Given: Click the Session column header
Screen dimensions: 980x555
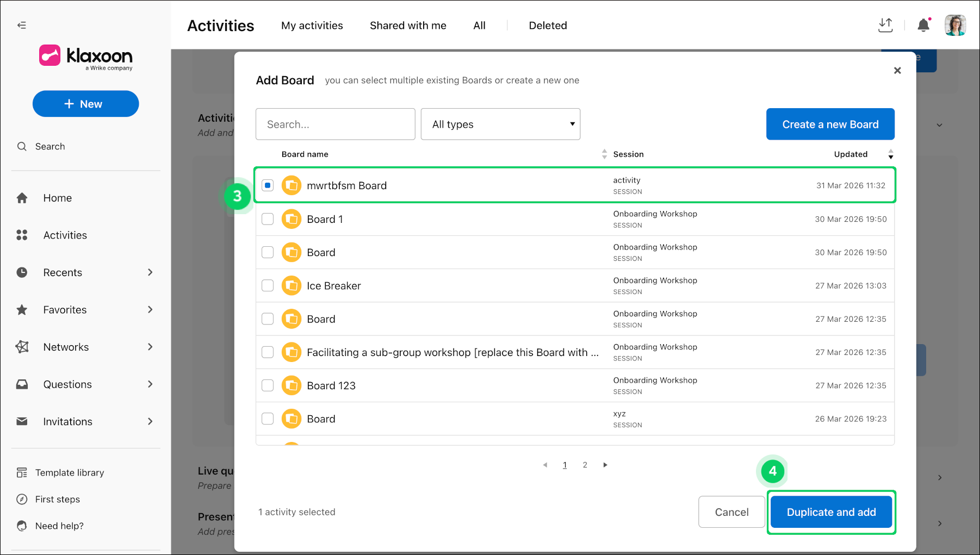Looking at the screenshot, I should click(x=628, y=154).
